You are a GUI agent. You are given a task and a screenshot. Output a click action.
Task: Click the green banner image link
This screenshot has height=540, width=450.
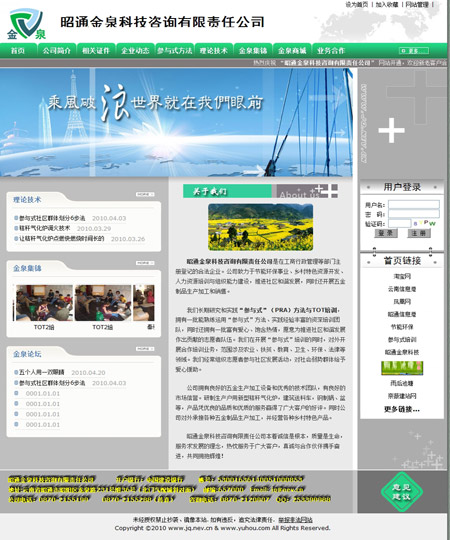point(402,368)
